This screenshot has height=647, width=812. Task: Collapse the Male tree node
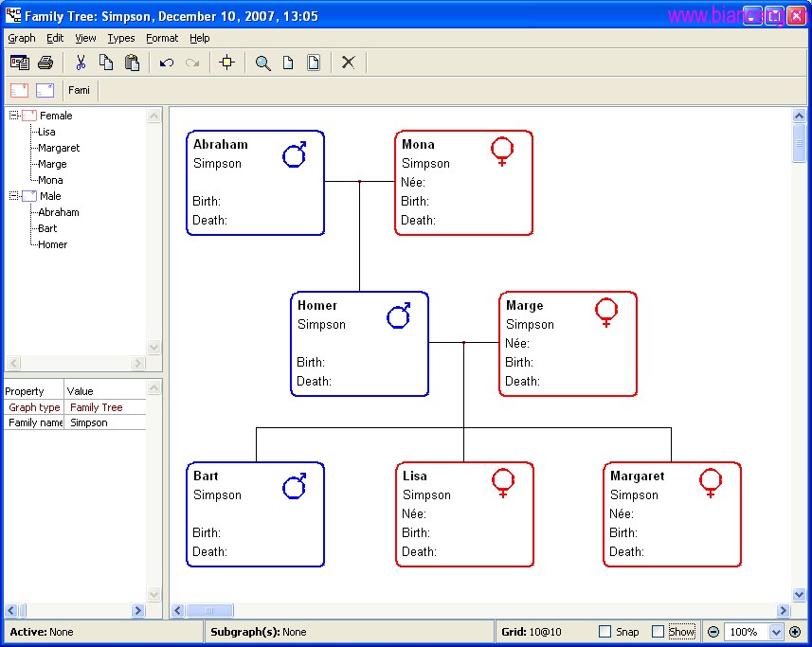(x=13, y=196)
